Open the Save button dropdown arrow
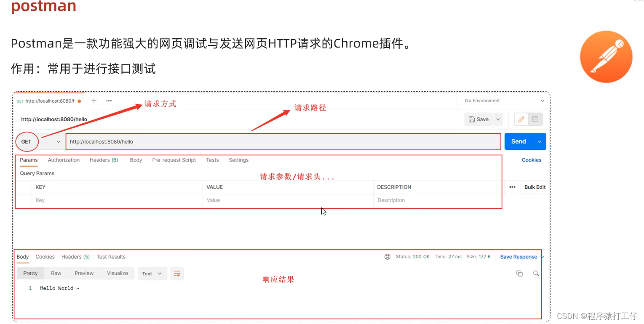 (x=498, y=119)
